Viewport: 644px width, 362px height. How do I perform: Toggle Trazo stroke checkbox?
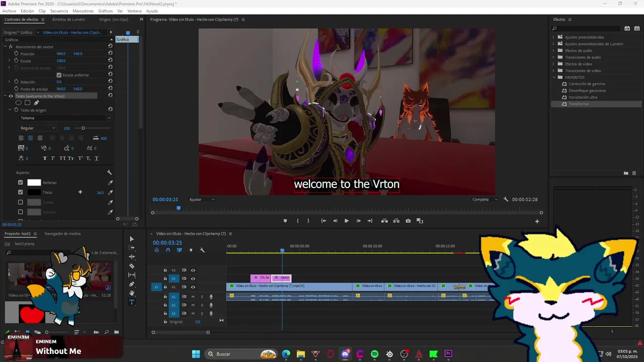point(21,192)
